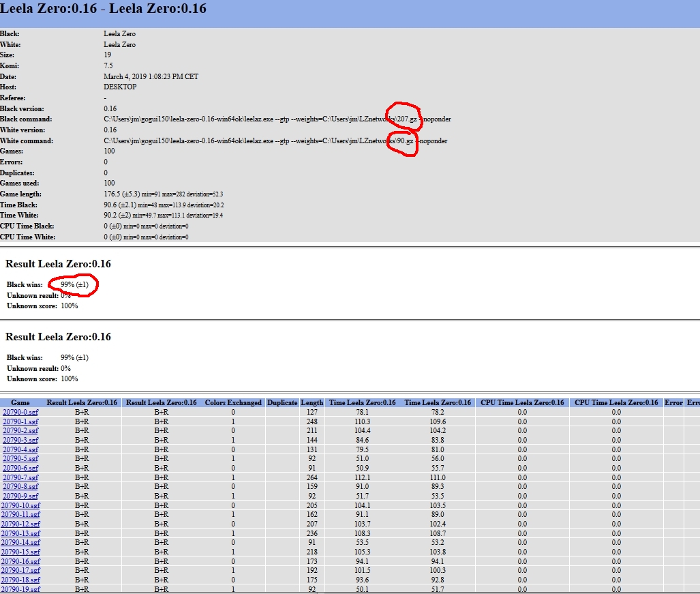Open the 20790-19.sgf game file

pyautogui.click(x=20, y=589)
